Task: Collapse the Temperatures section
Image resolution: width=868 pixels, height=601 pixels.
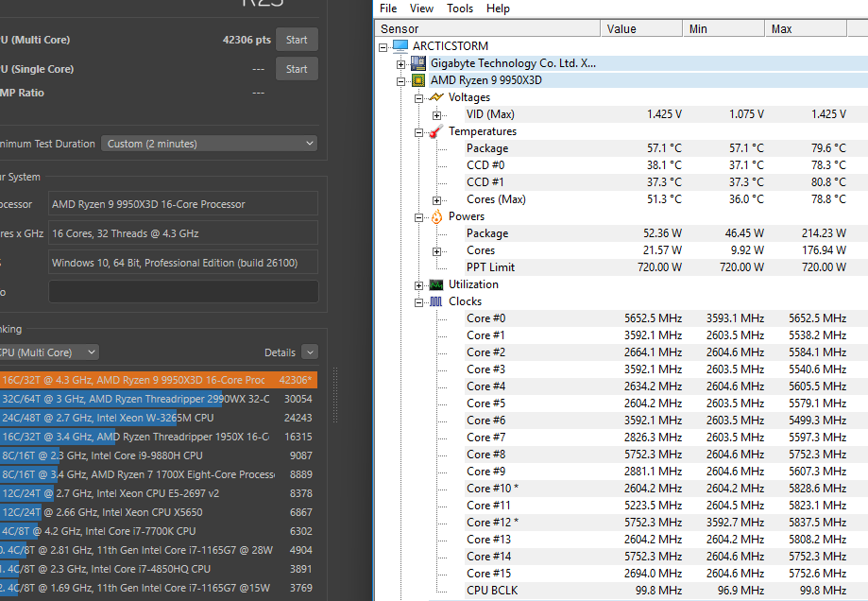Action: (419, 132)
